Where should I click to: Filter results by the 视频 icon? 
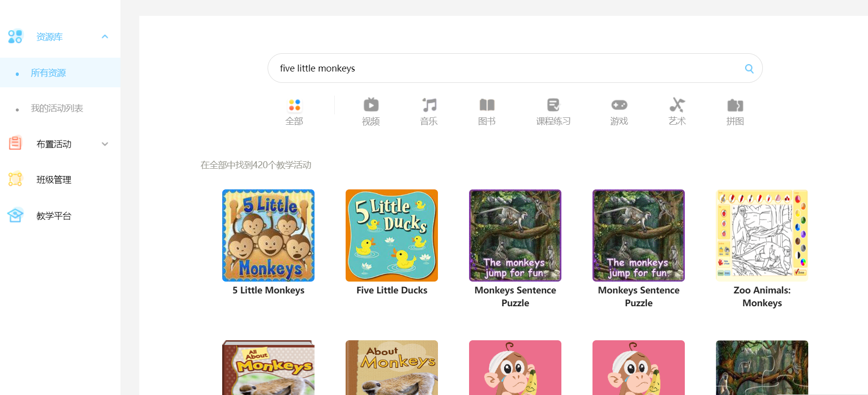371,105
